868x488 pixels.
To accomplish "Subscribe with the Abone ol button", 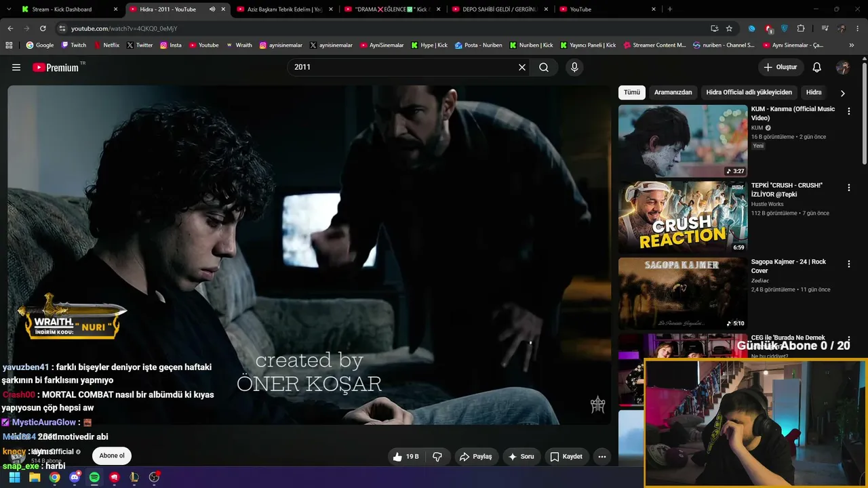I will 112,456.
